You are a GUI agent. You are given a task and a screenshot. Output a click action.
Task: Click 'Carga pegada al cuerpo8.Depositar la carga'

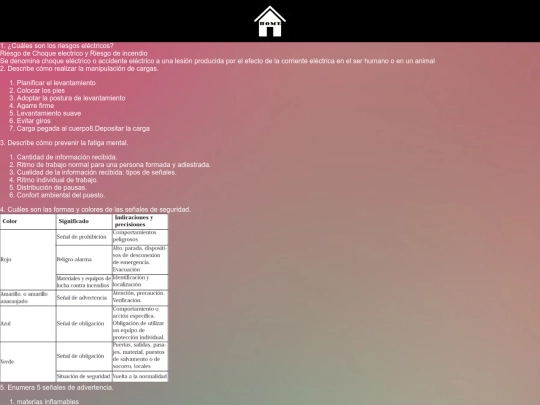coord(83,128)
